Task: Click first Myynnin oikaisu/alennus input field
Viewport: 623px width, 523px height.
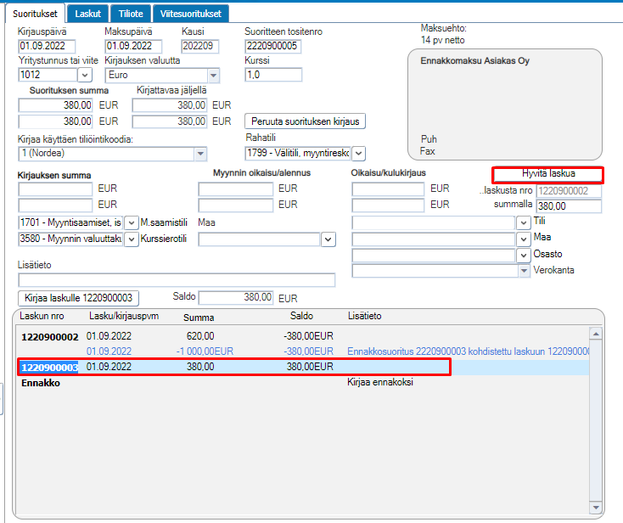Action: click(236, 188)
